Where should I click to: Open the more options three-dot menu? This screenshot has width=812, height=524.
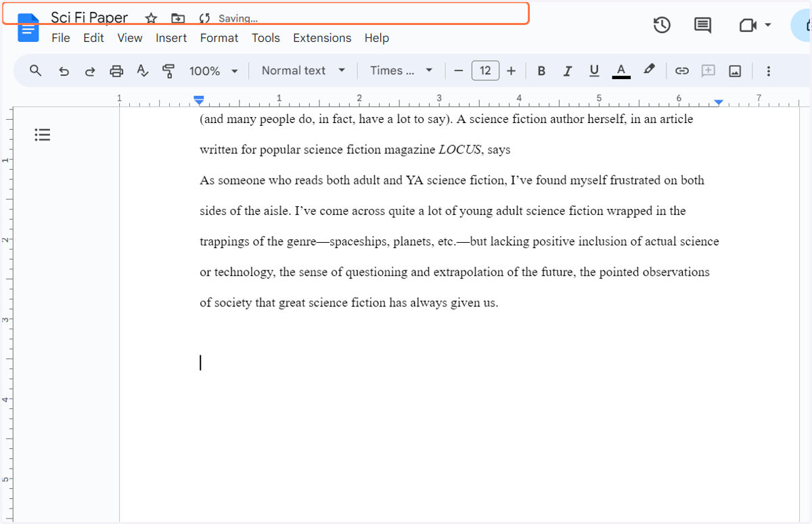point(768,70)
